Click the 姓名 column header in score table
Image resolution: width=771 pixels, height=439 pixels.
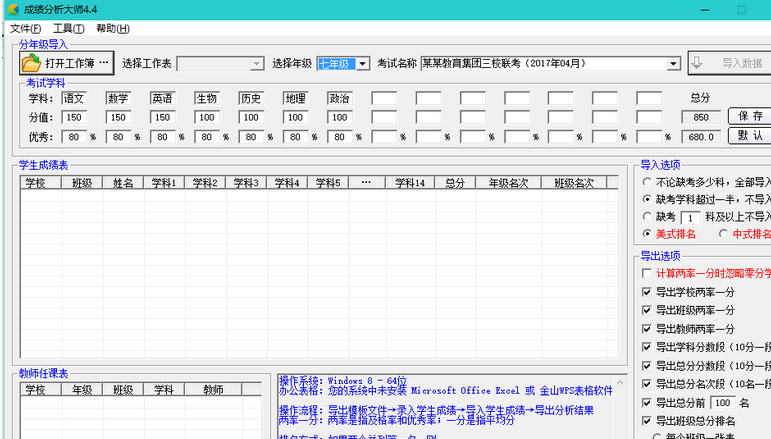(x=123, y=183)
